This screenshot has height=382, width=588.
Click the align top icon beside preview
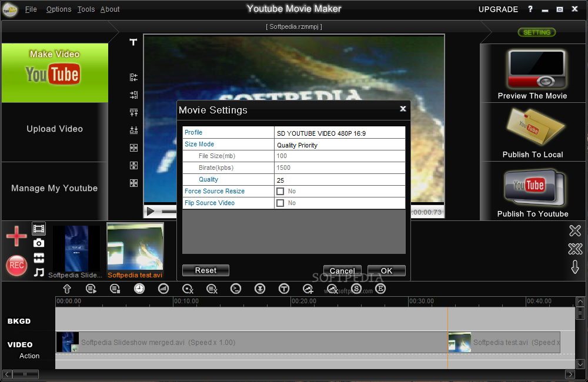133,112
